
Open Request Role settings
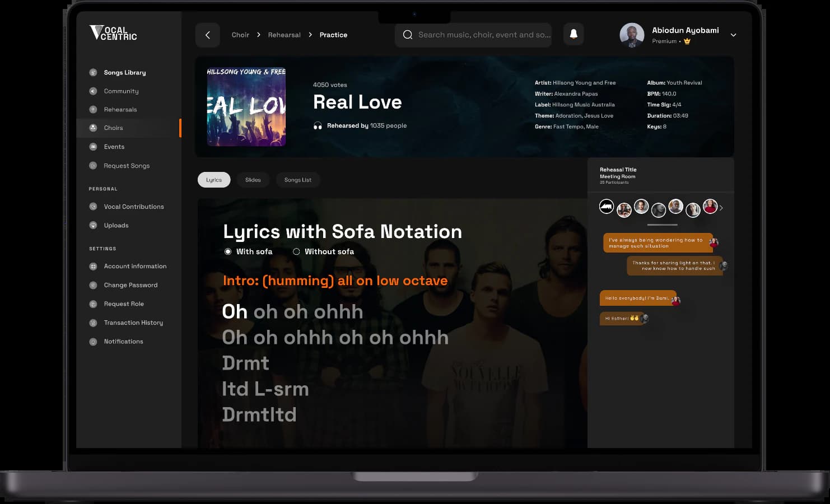tap(124, 304)
